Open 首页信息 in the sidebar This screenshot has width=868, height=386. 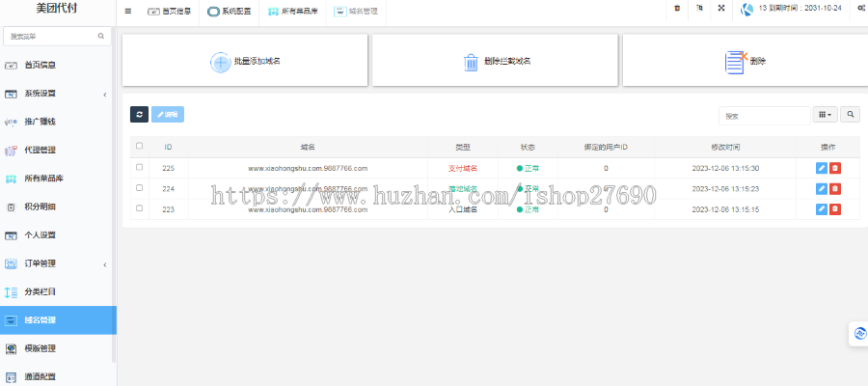point(58,65)
